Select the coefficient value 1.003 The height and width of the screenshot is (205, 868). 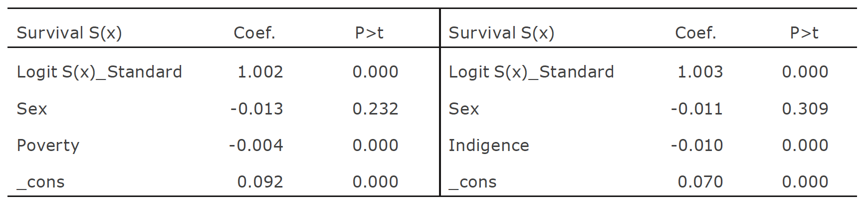point(700,72)
